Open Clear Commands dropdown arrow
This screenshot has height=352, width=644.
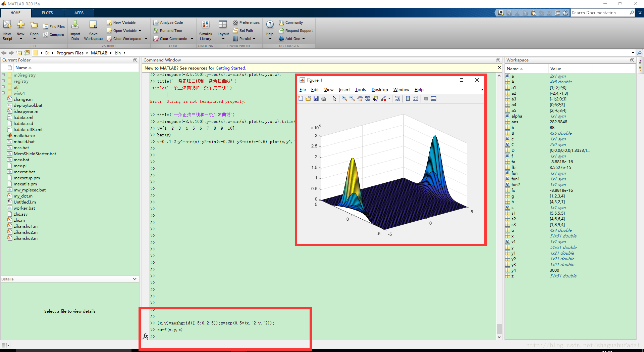click(192, 39)
